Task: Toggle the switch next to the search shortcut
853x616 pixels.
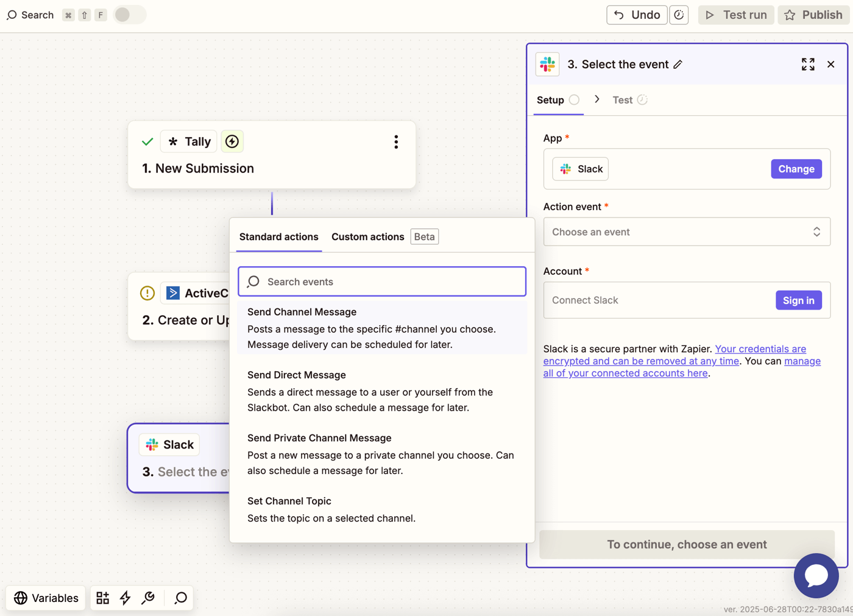Action: [x=130, y=15]
